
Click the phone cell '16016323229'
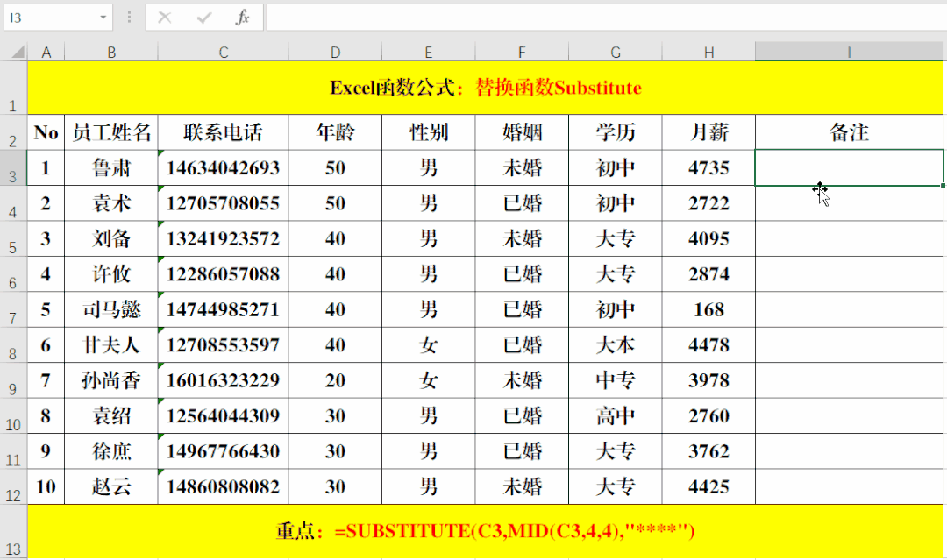pyautogui.click(x=223, y=380)
